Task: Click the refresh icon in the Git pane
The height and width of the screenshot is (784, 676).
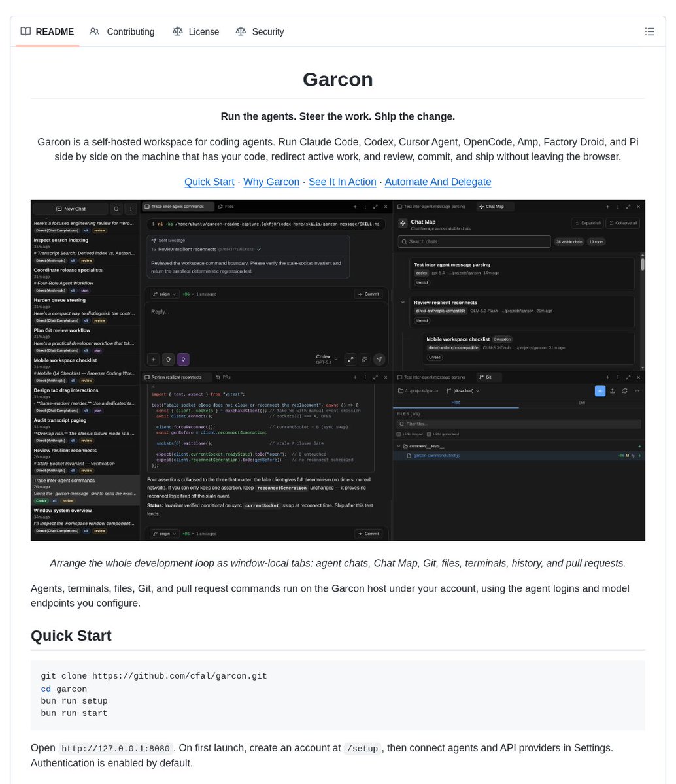Action: (624, 391)
